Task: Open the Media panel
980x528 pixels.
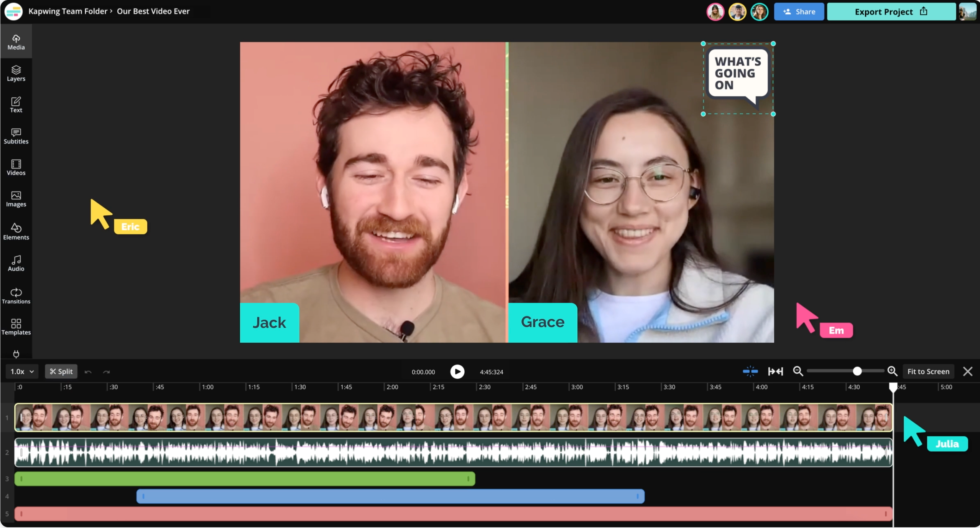Action: coord(16,42)
